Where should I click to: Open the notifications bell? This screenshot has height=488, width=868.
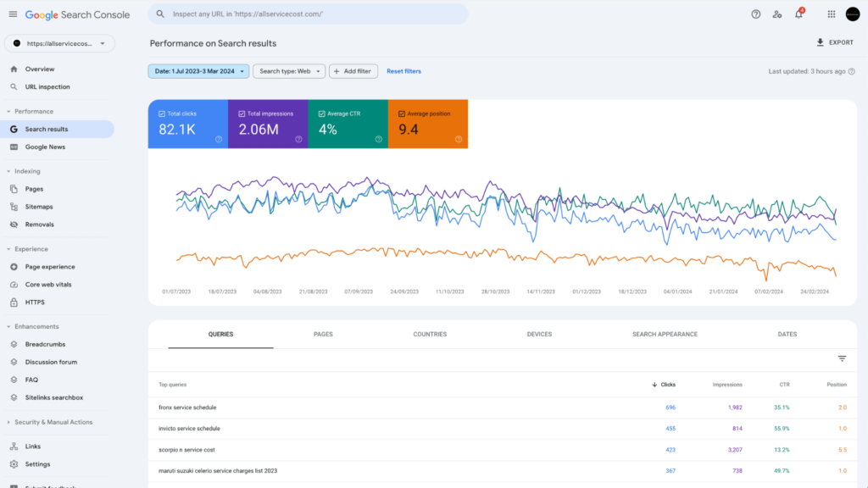tap(798, 14)
